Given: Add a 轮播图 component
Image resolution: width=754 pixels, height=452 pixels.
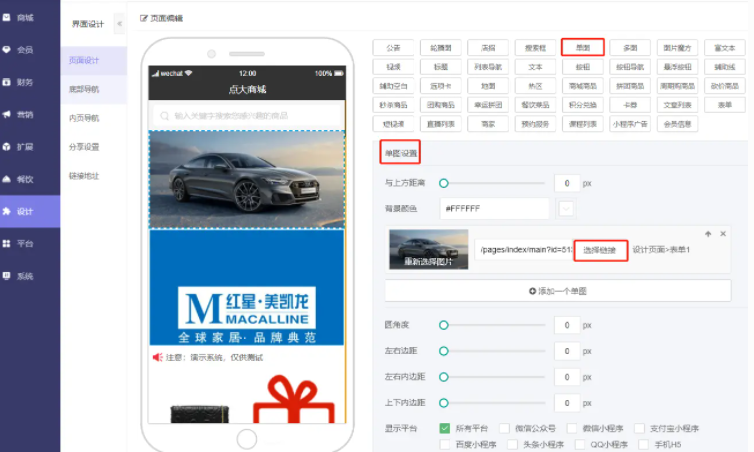Looking at the screenshot, I should pyautogui.click(x=440, y=48).
